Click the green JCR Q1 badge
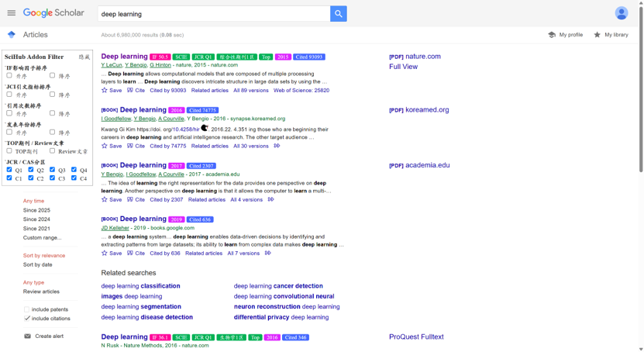This screenshot has height=352, width=644. click(x=203, y=57)
